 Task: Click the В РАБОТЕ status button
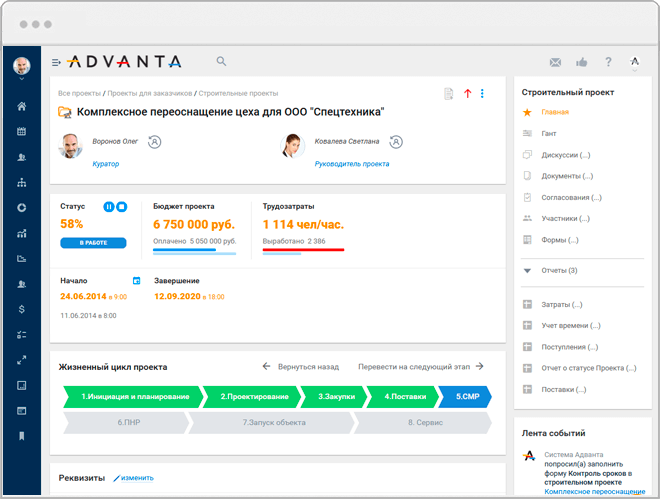click(93, 243)
